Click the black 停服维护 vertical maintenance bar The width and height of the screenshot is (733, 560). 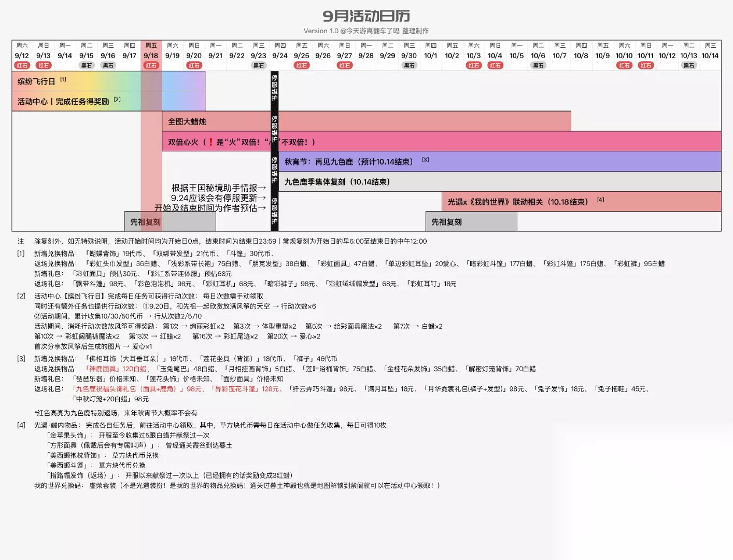[x=274, y=151]
